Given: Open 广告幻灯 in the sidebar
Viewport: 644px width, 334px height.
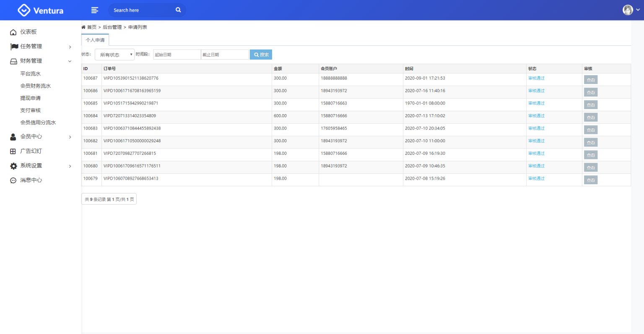Looking at the screenshot, I should (31, 151).
